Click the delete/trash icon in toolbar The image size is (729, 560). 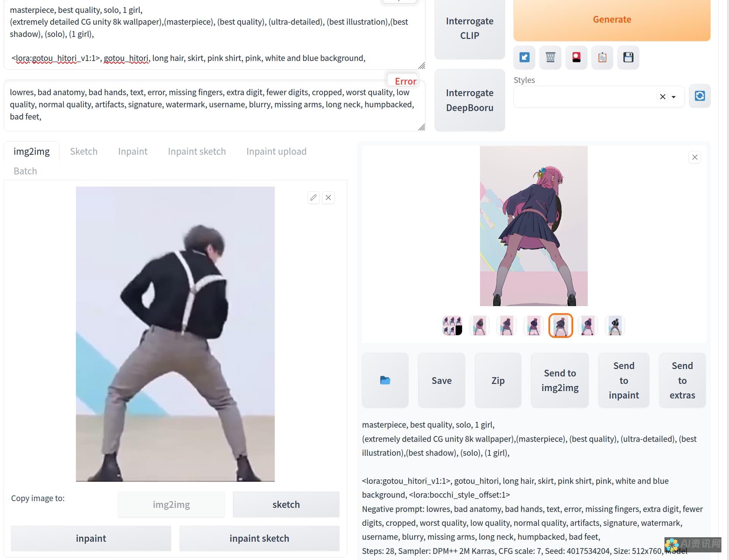coord(550,57)
